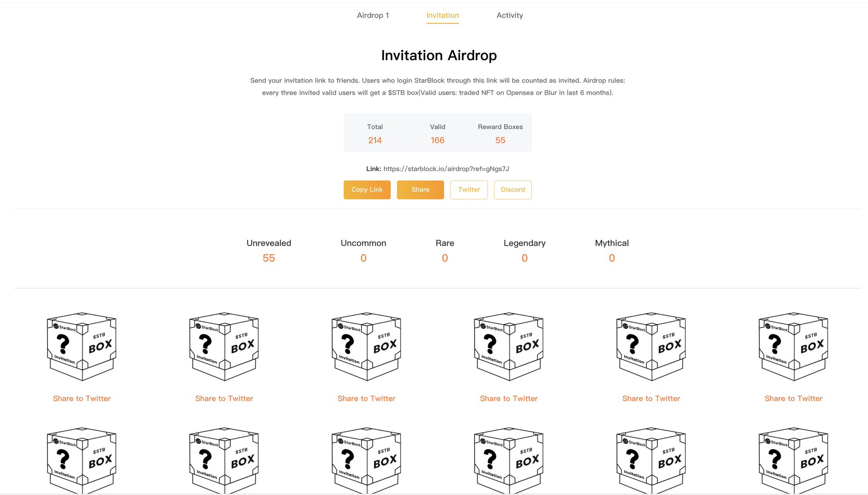Click the first $STB box in top row
Viewport: 868px width, 495px height.
[81, 346]
